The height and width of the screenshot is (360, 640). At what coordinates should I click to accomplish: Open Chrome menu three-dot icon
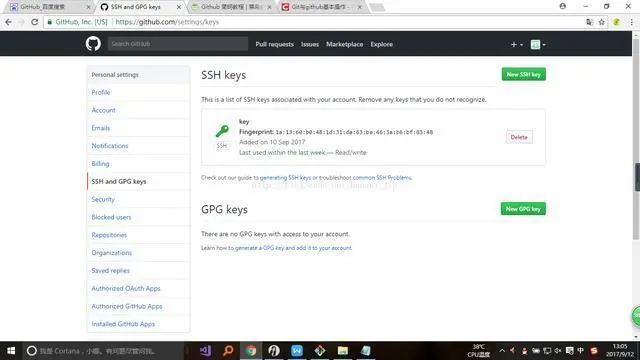pyautogui.click(x=631, y=22)
